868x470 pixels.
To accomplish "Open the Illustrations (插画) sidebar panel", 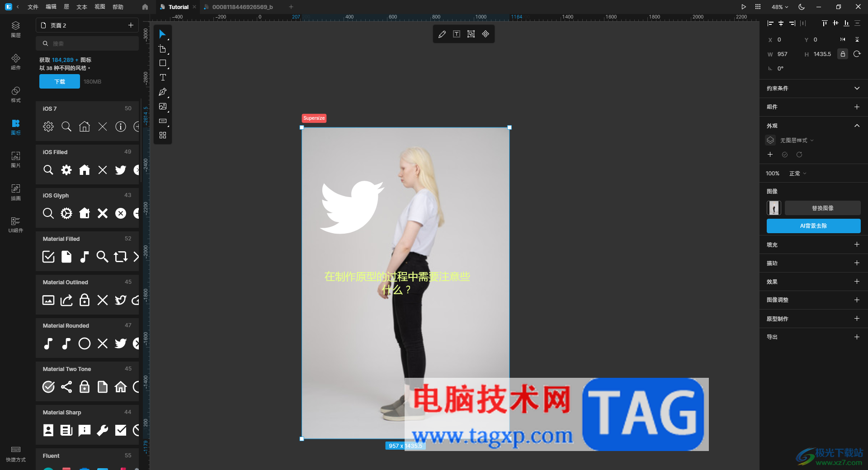I will (x=16, y=192).
